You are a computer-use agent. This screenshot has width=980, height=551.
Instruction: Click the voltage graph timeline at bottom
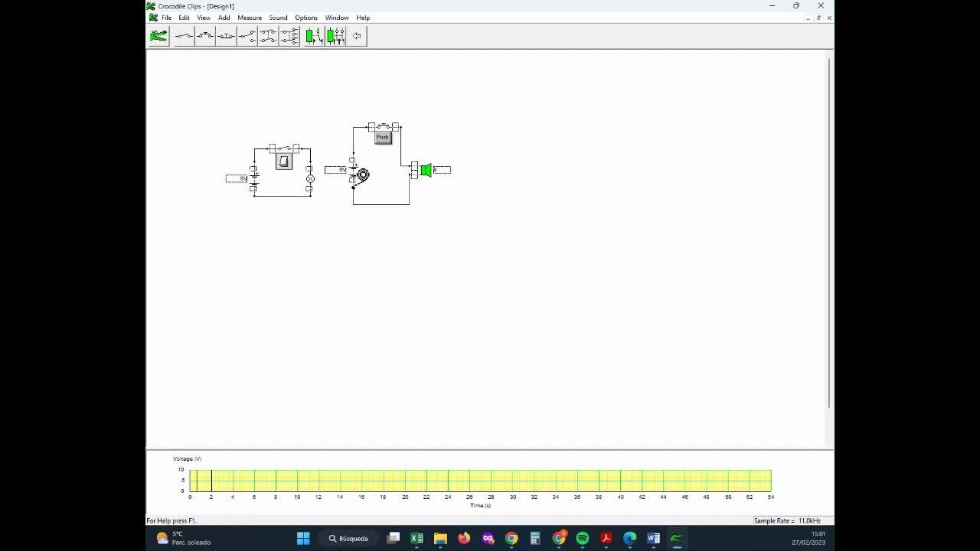click(x=480, y=481)
